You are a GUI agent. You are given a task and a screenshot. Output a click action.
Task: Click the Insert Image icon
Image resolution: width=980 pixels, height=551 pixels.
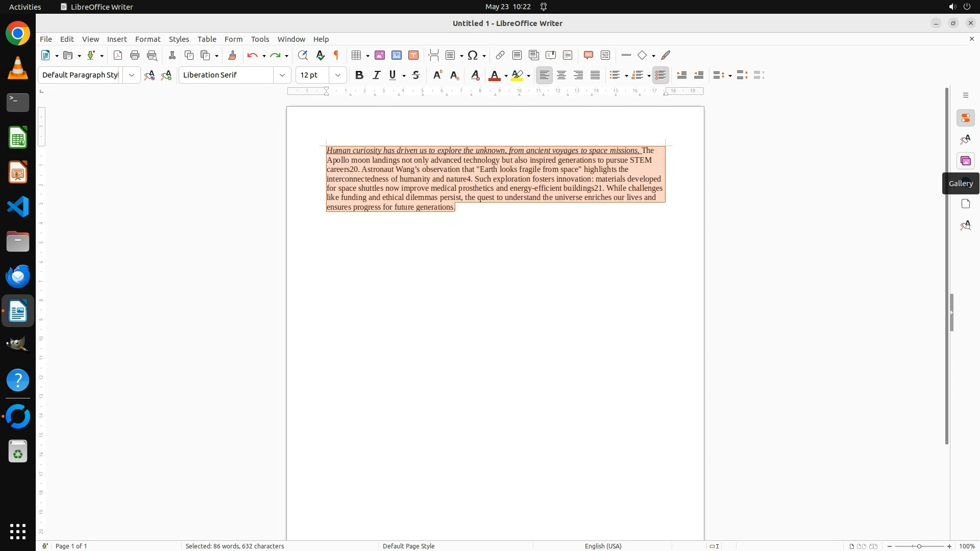point(380,55)
